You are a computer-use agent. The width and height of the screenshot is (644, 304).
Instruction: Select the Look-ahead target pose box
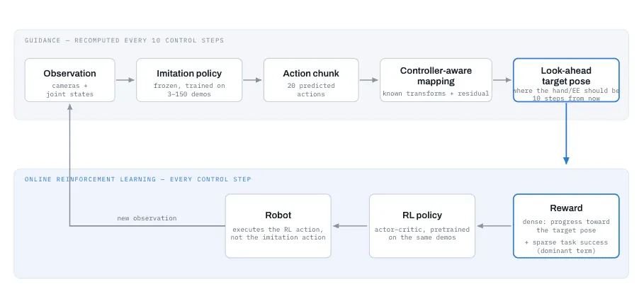(566, 80)
